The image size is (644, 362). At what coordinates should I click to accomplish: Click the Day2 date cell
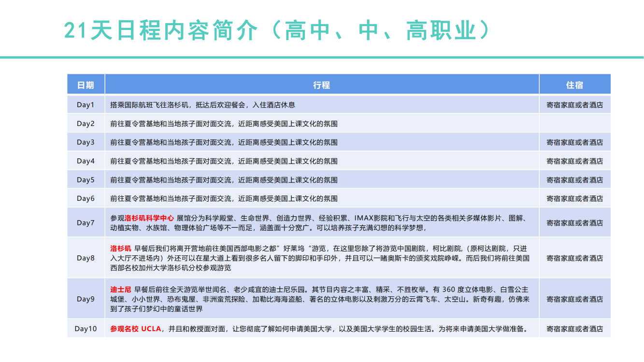(86, 124)
